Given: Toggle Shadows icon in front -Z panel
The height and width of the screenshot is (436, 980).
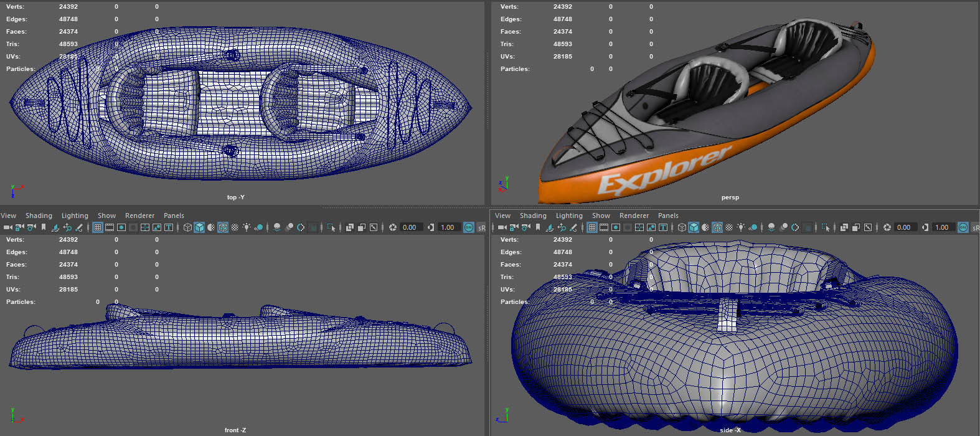Looking at the screenshot, I should pyautogui.click(x=258, y=227).
